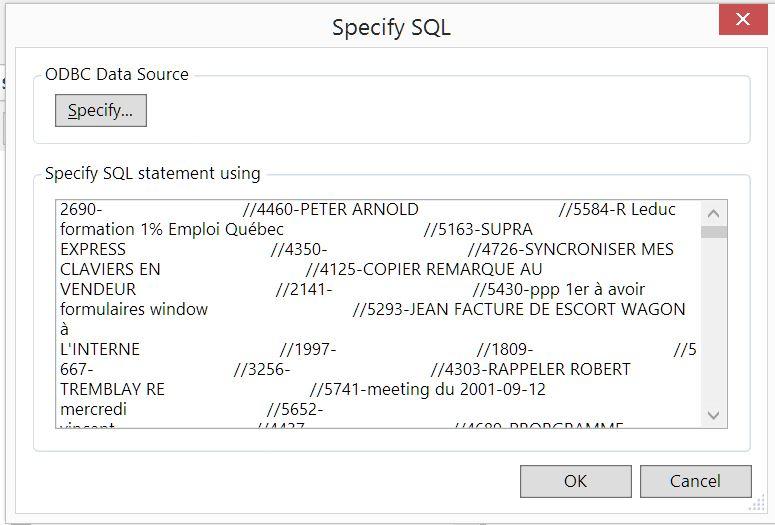Click the 'Specify SQL' dialog title bar

(x=390, y=27)
